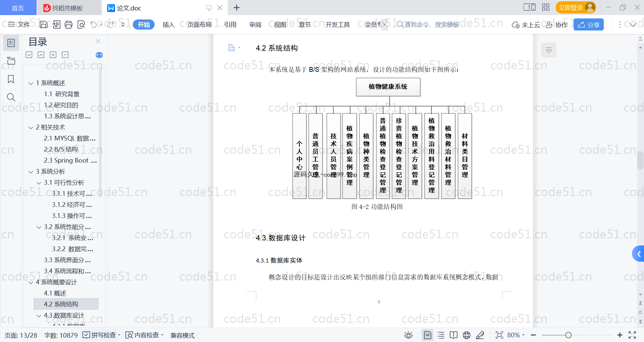
Task: Click the zoom in plus button
Action: coord(620,335)
